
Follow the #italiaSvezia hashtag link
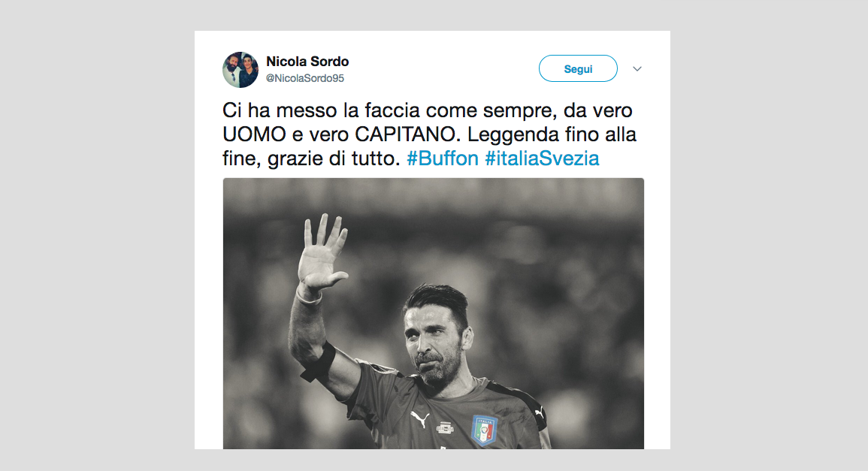tap(542, 159)
